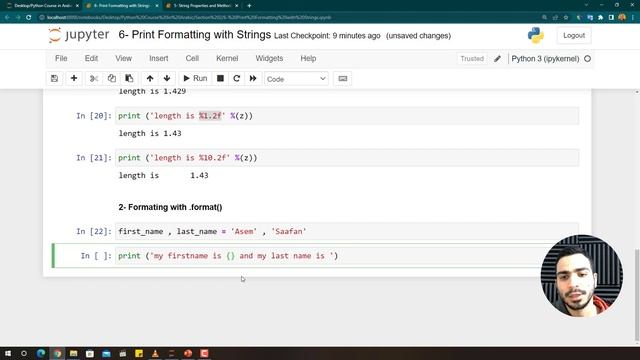Click the Last Checkpoint status text
This screenshot has height=360, width=640.
(327, 36)
